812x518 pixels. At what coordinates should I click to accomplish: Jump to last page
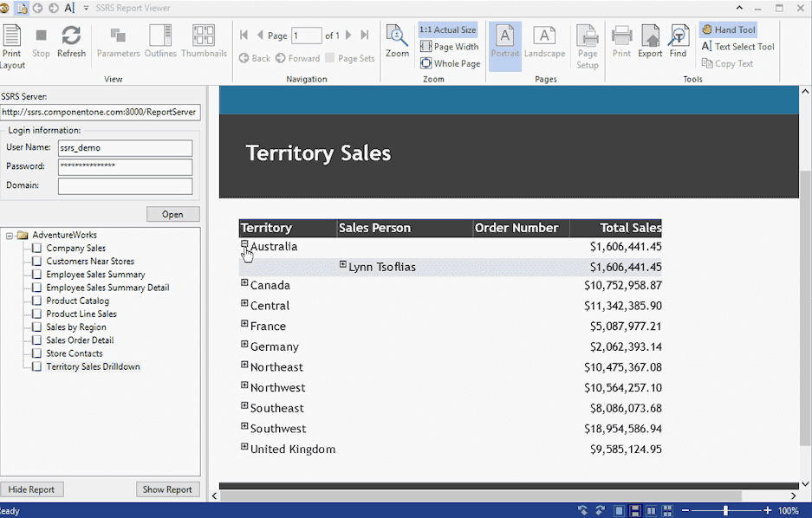click(365, 36)
